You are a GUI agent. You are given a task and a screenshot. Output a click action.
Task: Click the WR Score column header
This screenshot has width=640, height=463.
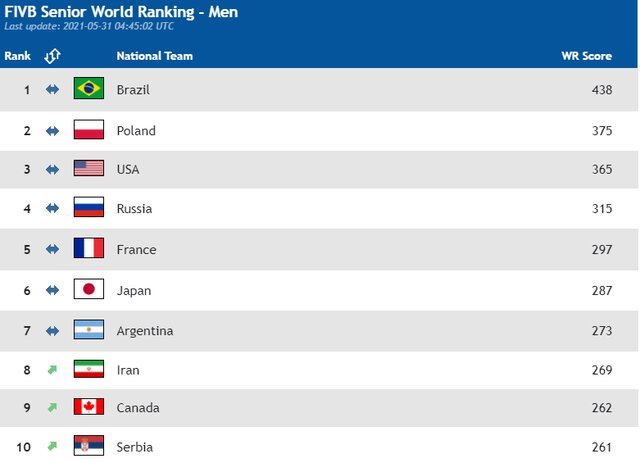pos(586,56)
